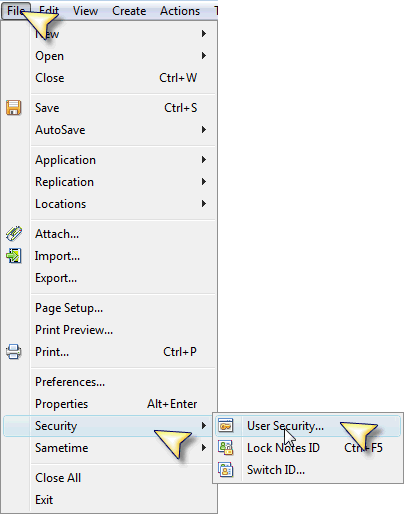
Task: Click the Switch ID icon
Action: [226, 470]
